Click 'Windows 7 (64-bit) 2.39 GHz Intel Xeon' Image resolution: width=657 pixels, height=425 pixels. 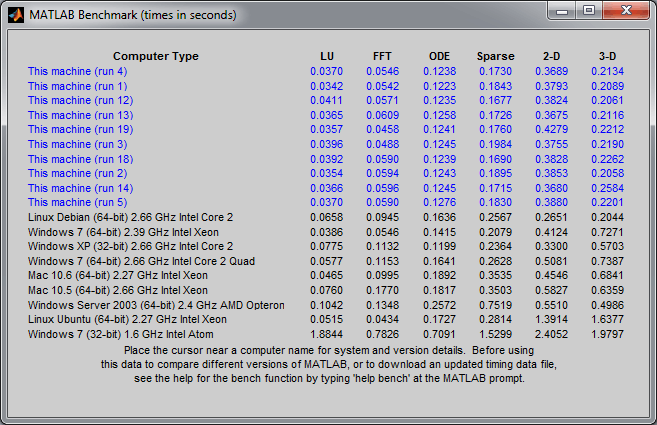point(123,232)
